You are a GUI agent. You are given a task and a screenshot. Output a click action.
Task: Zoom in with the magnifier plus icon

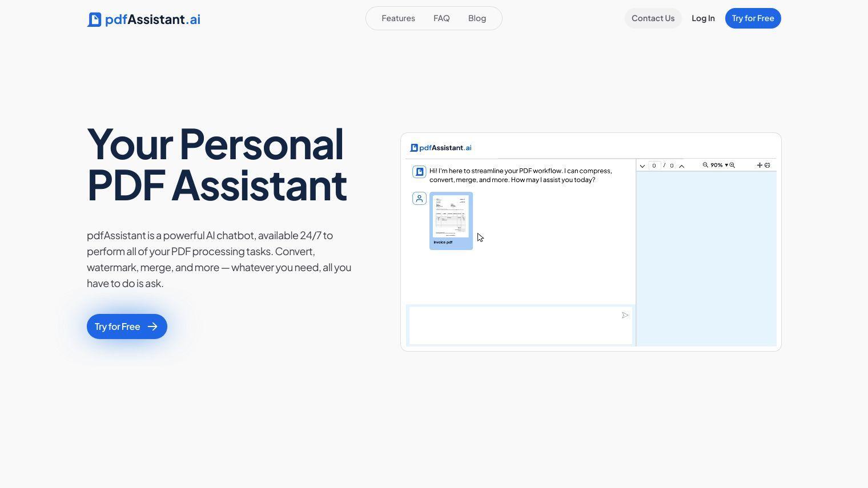pyautogui.click(x=732, y=165)
